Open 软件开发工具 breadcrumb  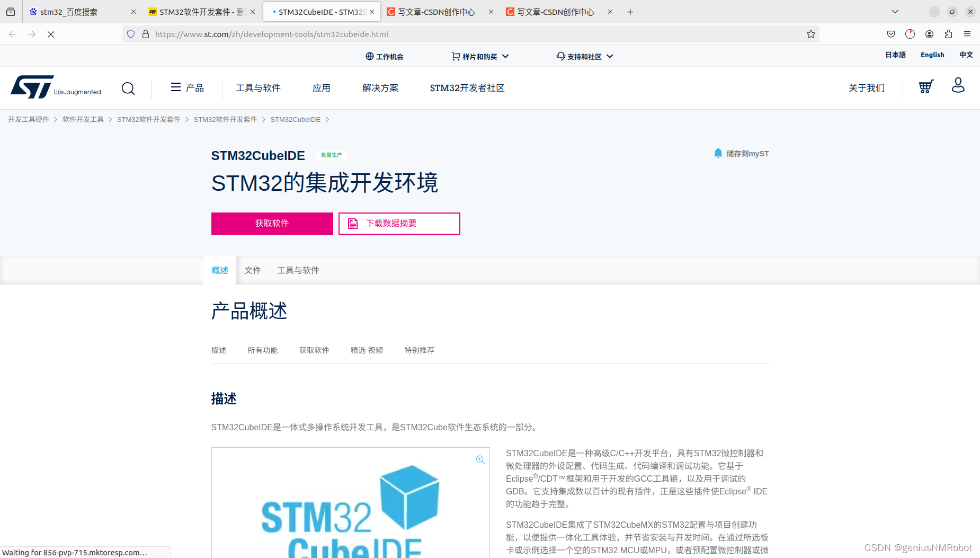pyautogui.click(x=83, y=120)
